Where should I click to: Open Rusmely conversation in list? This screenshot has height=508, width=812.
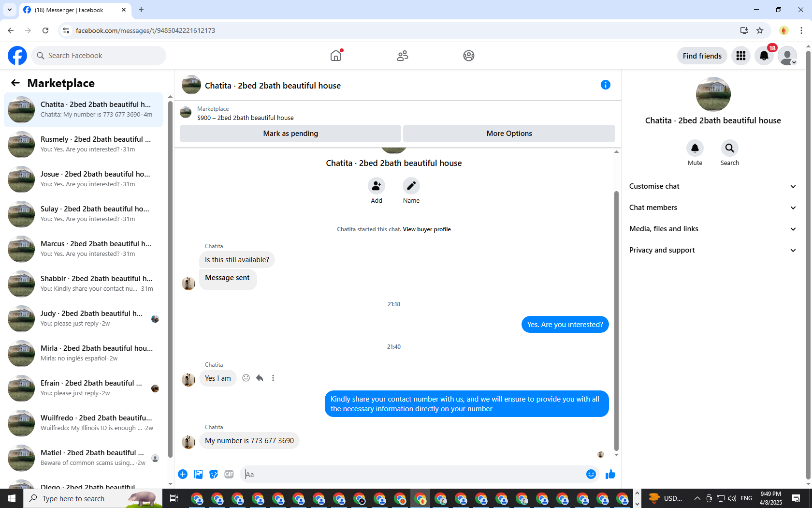pos(83,145)
